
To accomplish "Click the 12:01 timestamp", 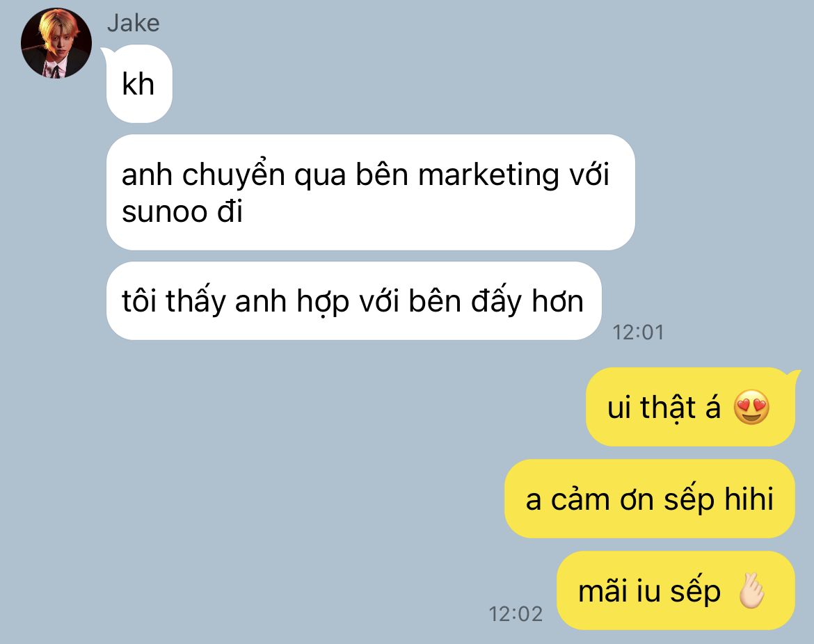I will [x=638, y=332].
